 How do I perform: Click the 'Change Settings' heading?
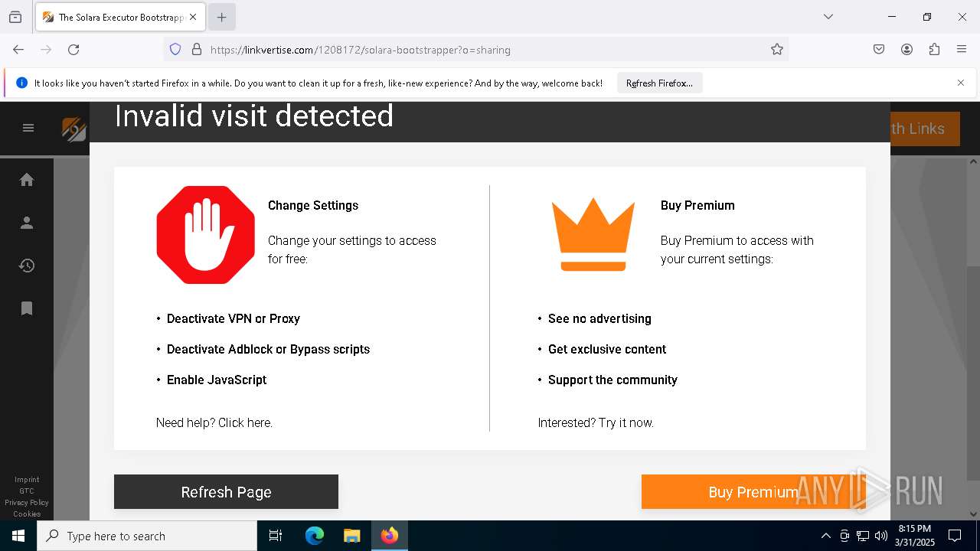(x=313, y=205)
